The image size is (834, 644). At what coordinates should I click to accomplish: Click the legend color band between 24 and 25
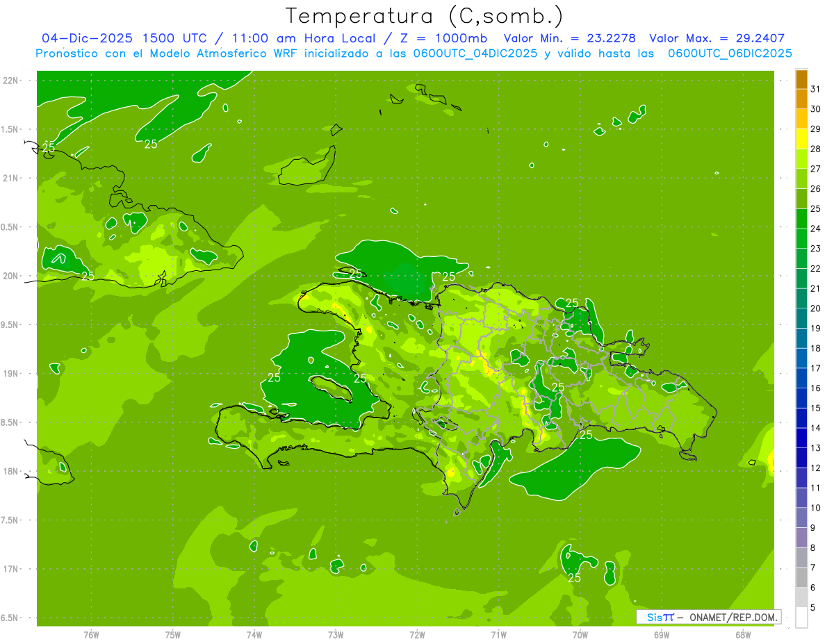(801, 218)
